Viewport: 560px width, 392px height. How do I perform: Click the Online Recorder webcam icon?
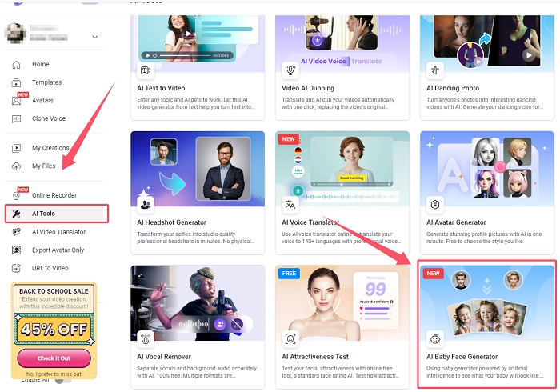[16, 195]
